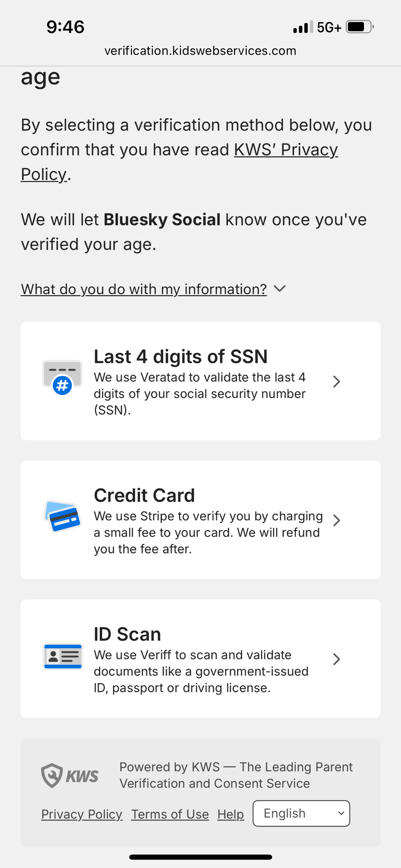Open the Terms of Use link
The width and height of the screenshot is (401, 868).
[170, 814]
